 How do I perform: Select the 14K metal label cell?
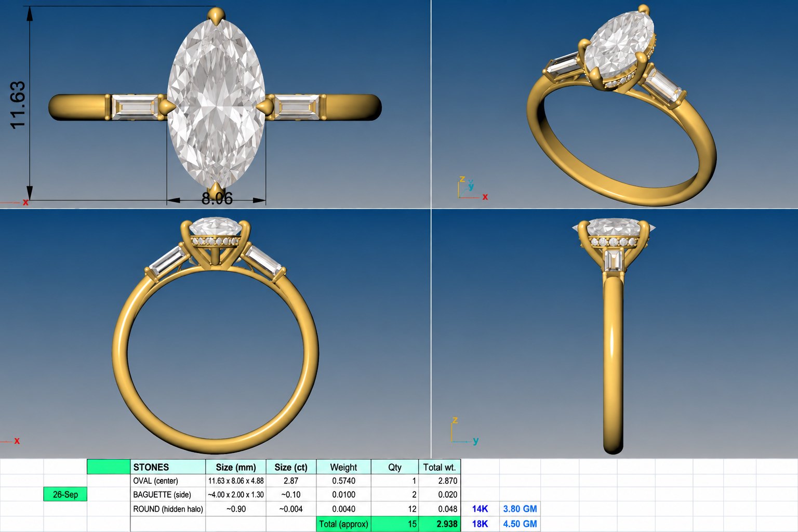click(x=480, y=509)
